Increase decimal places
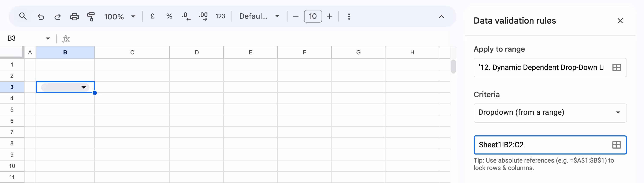The image size is (644, 183). pos(203,16)
